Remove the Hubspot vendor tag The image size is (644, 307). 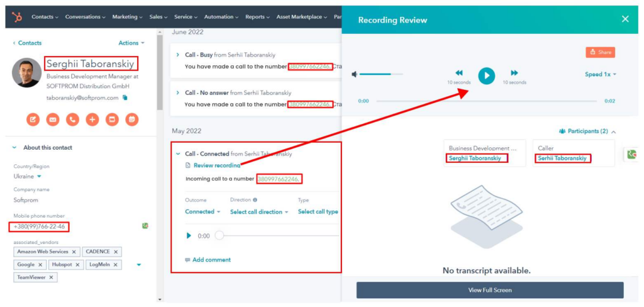tap(78, 265)
